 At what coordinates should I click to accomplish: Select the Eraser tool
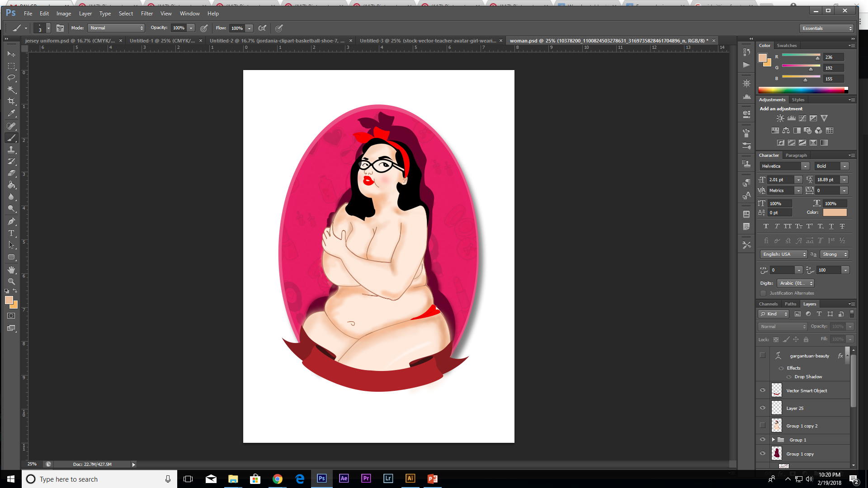11,173
